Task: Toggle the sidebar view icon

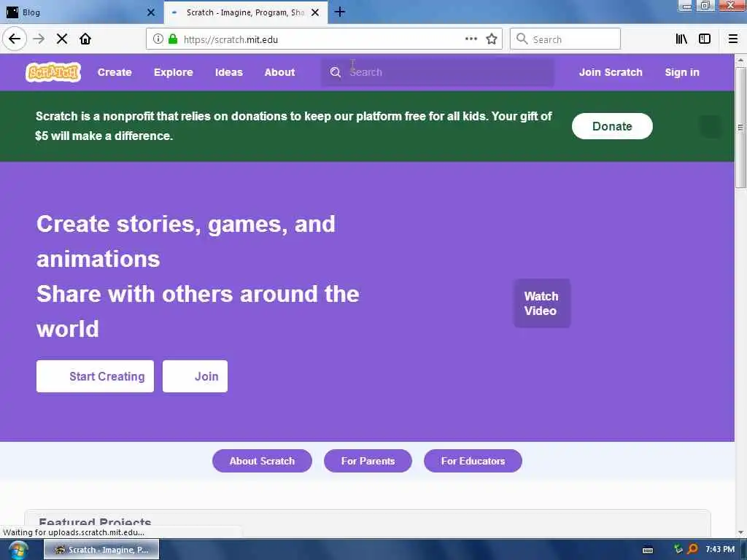Action: 705,39
